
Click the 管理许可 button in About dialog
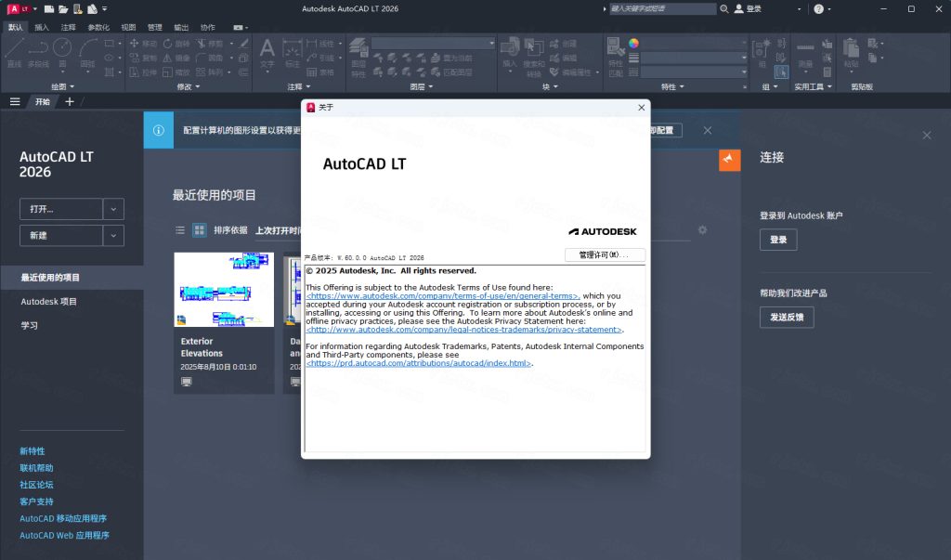(x=605, y=254)
